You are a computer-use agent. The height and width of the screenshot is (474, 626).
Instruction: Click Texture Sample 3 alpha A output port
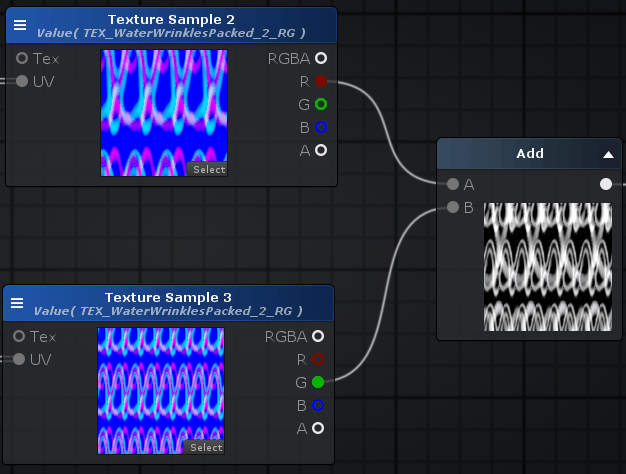pyautogui.click(x=318, y=428)
